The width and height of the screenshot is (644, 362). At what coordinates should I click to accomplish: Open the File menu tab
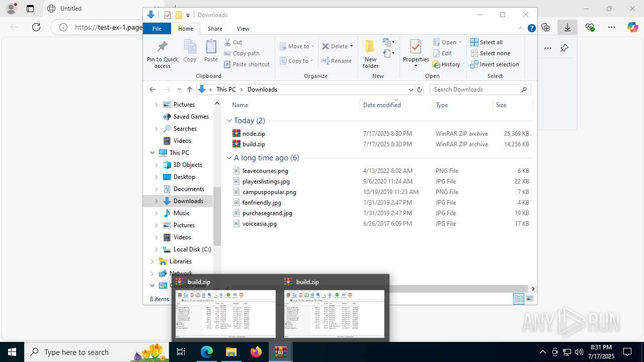157,29
